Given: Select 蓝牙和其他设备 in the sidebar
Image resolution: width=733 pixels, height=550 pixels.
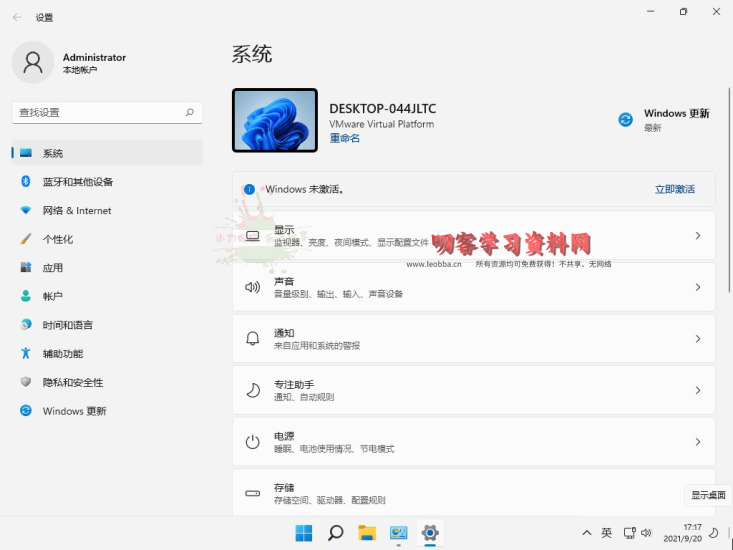Looking at the screenshot, I should point(108,181).
